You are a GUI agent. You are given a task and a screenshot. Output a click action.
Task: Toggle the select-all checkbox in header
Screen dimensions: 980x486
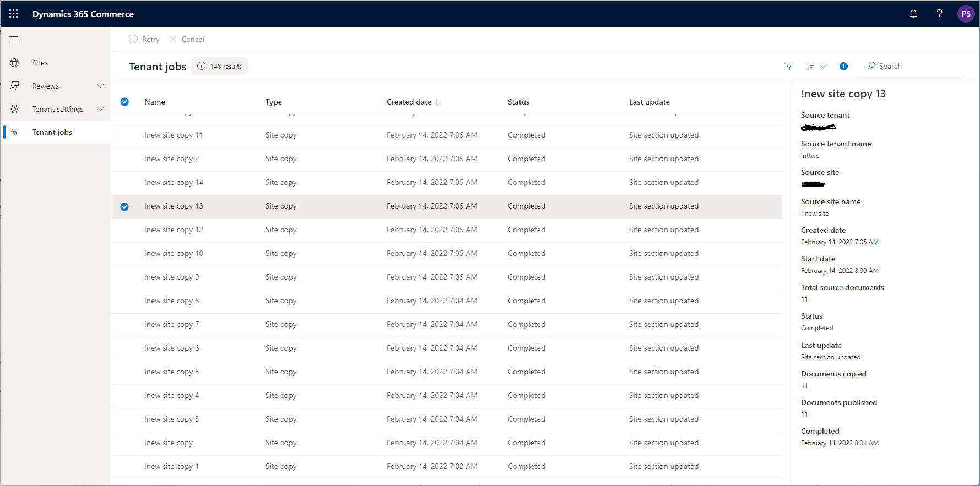[x=124, y=102]
